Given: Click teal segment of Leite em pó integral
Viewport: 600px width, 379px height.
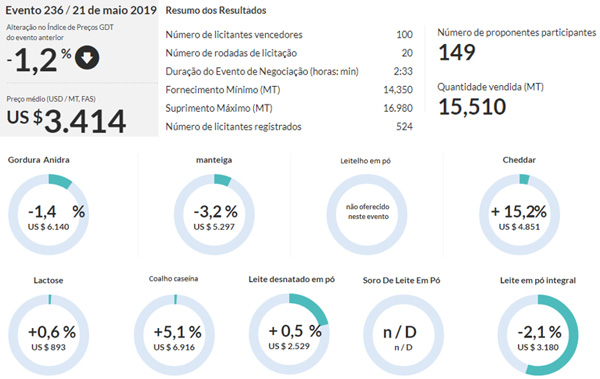Looking at the screenshot, I should click(570, 329).
